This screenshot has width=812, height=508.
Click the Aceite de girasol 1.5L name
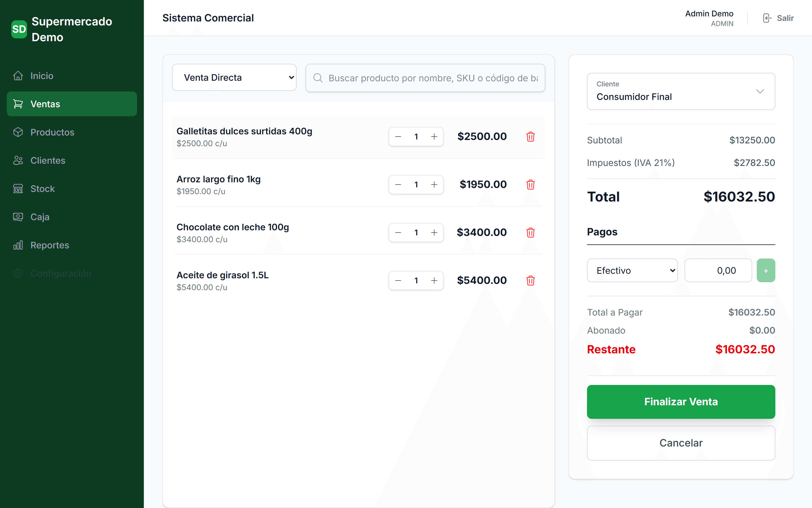[222, 275]
